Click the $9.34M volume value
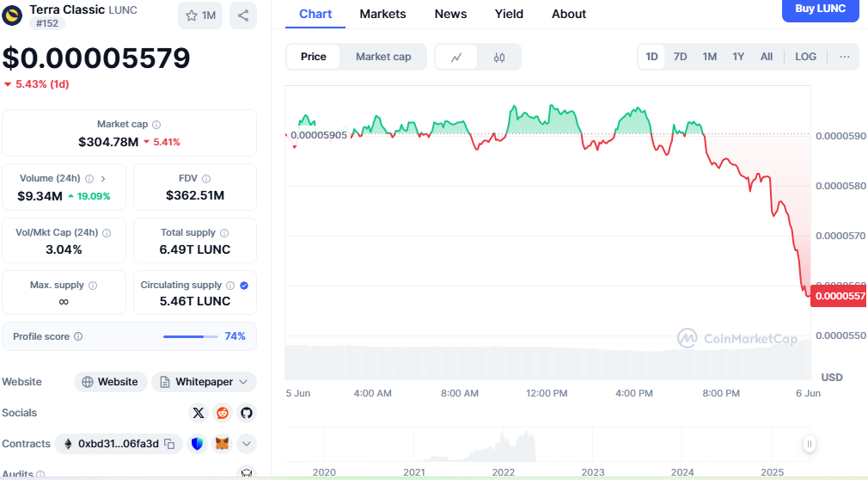The width and height of the screenshot is (868, 480). click(x=40, y=196)
